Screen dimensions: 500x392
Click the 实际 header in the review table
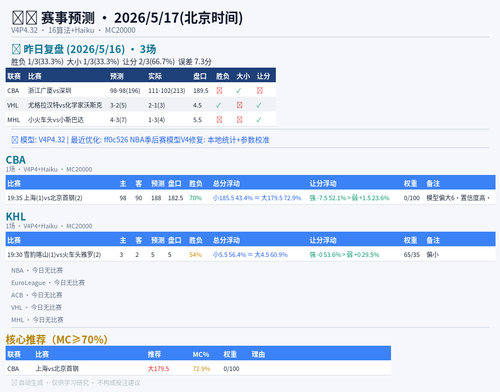tap(155, 76)
